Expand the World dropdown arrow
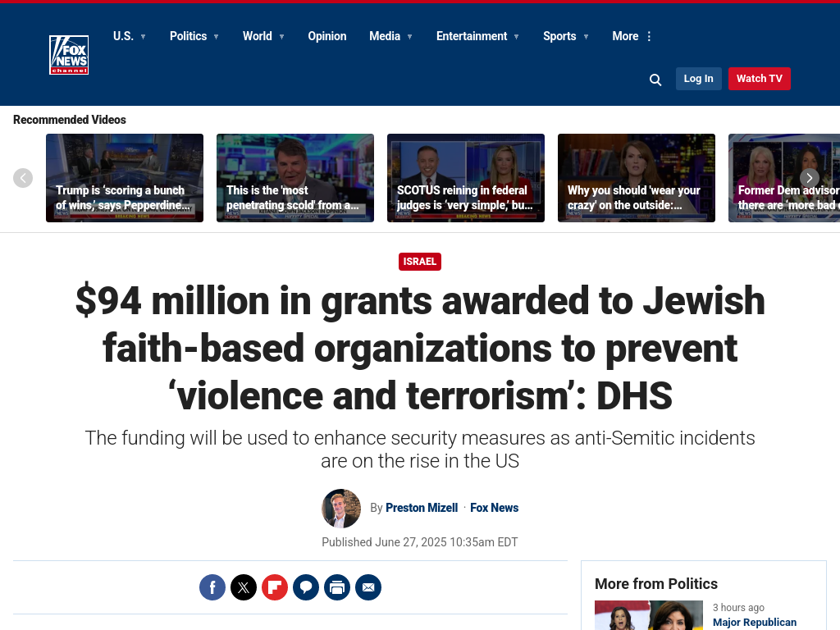840x630 pixels. click(282, 37)
